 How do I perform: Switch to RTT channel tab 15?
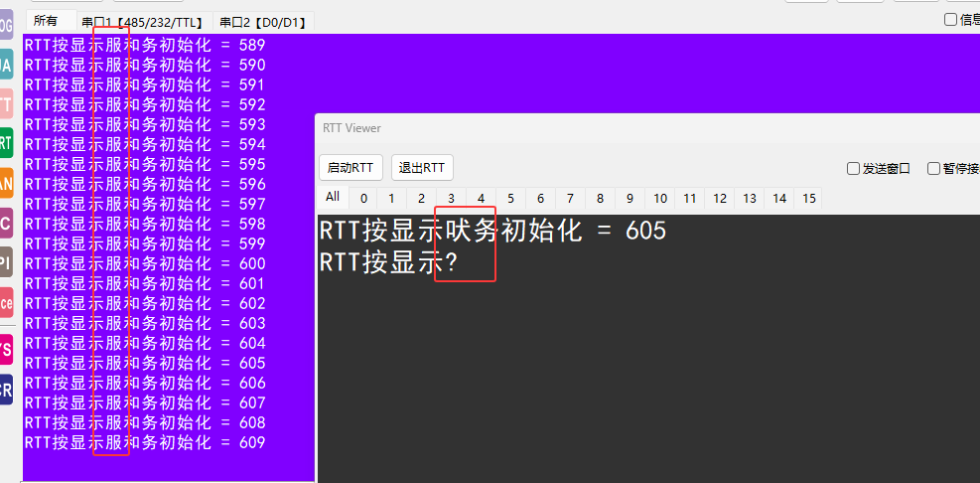[x=809, y=199]
